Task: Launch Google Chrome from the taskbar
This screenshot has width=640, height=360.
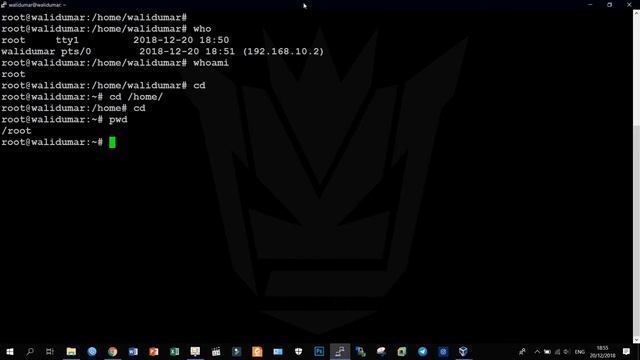Action: (113, 351)
